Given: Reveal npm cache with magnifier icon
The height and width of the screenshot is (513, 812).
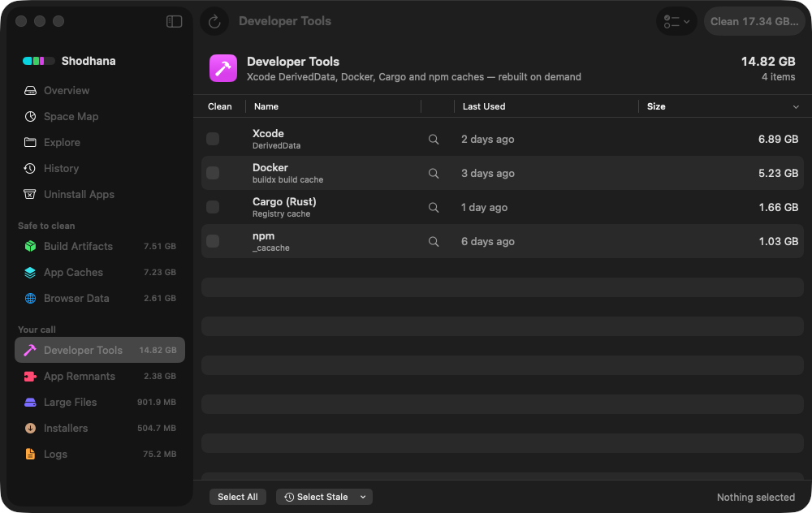Looking at the screenshot, I should pyautogui.click(x=434, y=242).
